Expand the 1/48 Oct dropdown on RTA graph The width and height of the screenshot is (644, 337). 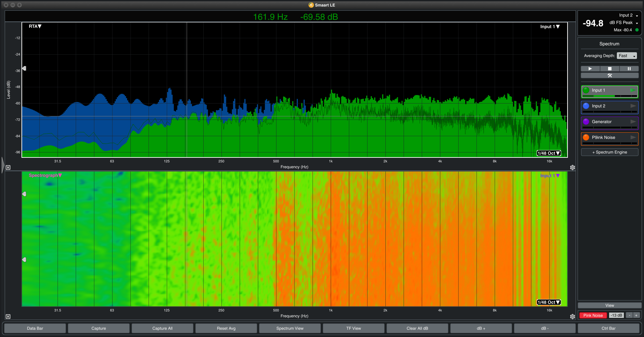(549, 153)
